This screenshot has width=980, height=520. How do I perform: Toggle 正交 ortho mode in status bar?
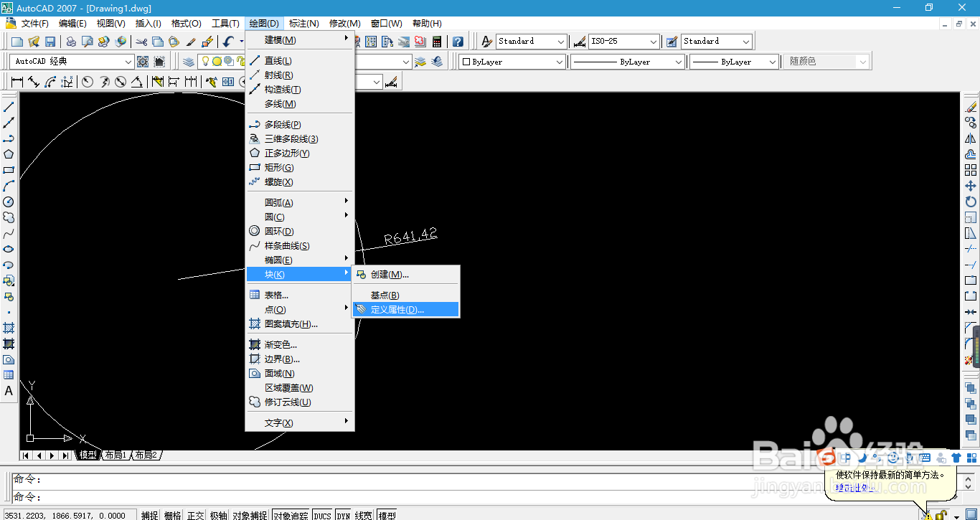[x=195, y=515]
